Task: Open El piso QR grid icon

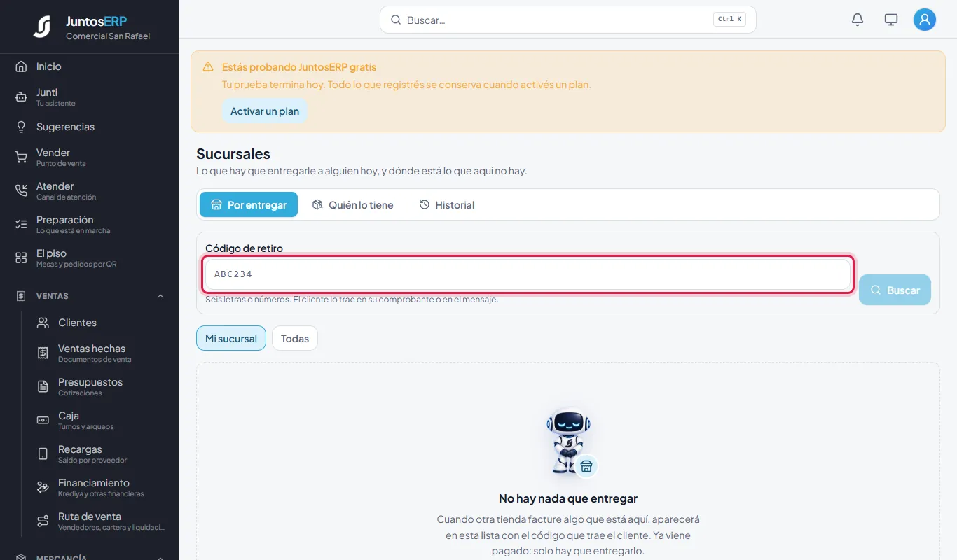Action: (x=21, y=258)
